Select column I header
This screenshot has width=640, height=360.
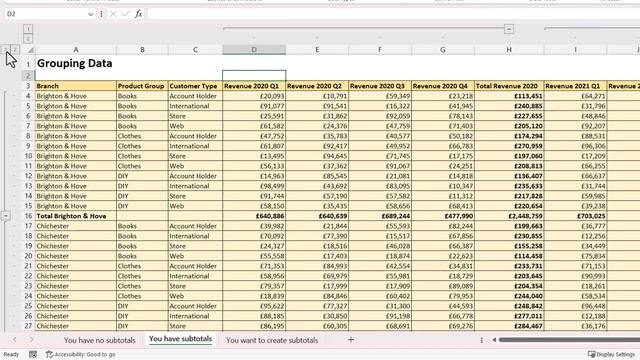tap(576, 49)
